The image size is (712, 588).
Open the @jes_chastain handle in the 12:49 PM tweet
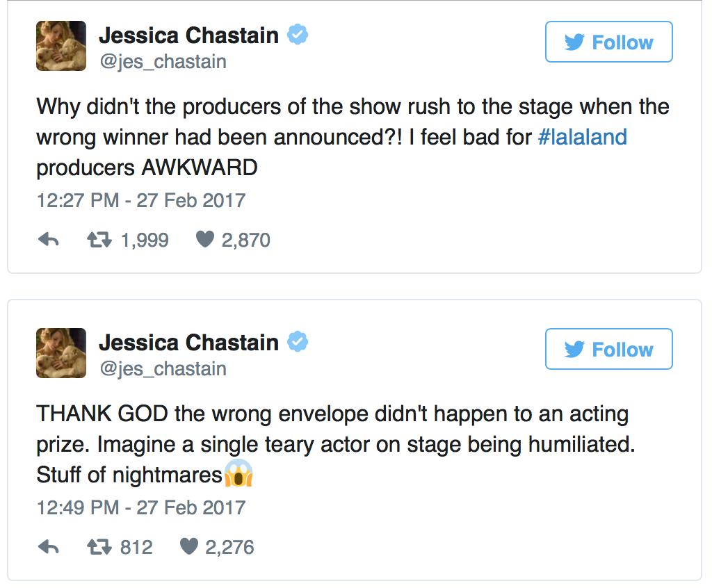click(162, 368)
